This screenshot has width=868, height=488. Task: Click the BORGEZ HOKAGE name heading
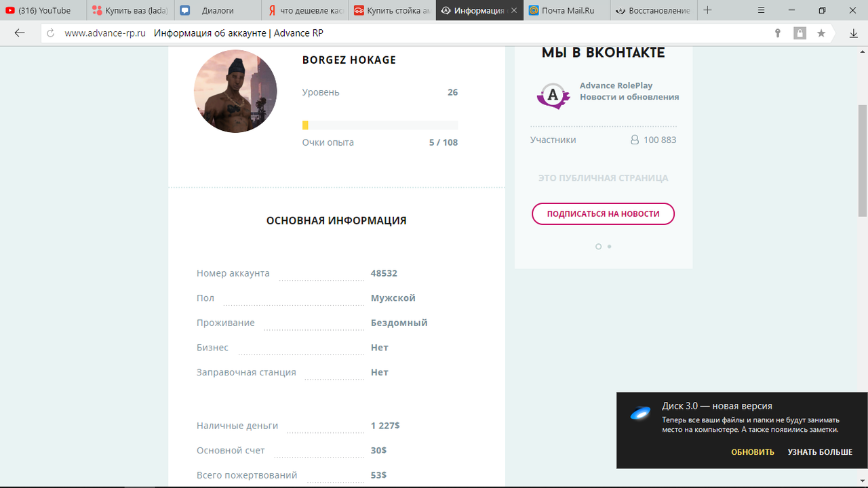click(x=349, y=60)
